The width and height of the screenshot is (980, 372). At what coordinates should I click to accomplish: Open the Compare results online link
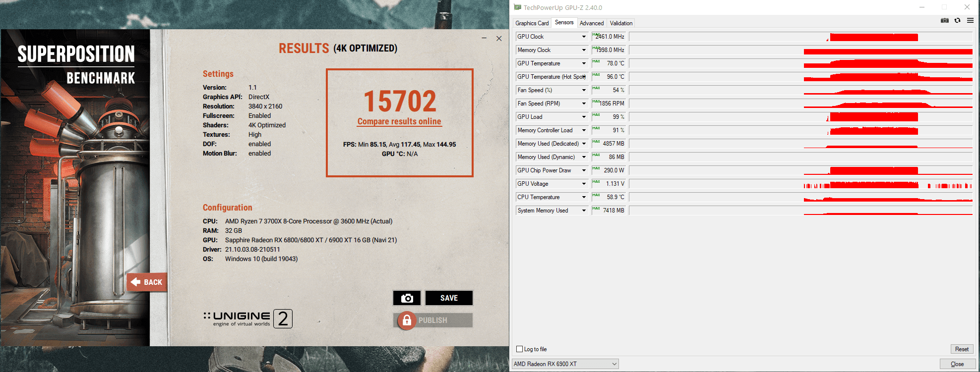pyautogui.click(x=399, y=121)
